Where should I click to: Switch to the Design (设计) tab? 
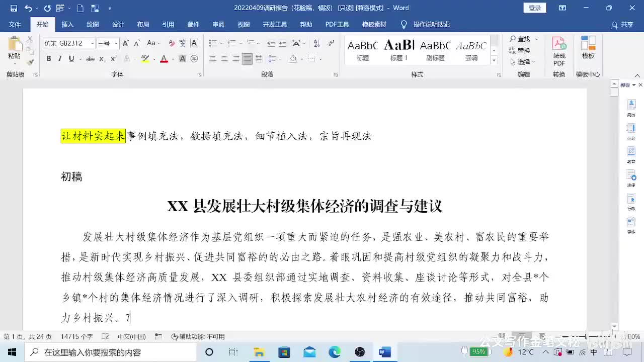click(118, 25)
